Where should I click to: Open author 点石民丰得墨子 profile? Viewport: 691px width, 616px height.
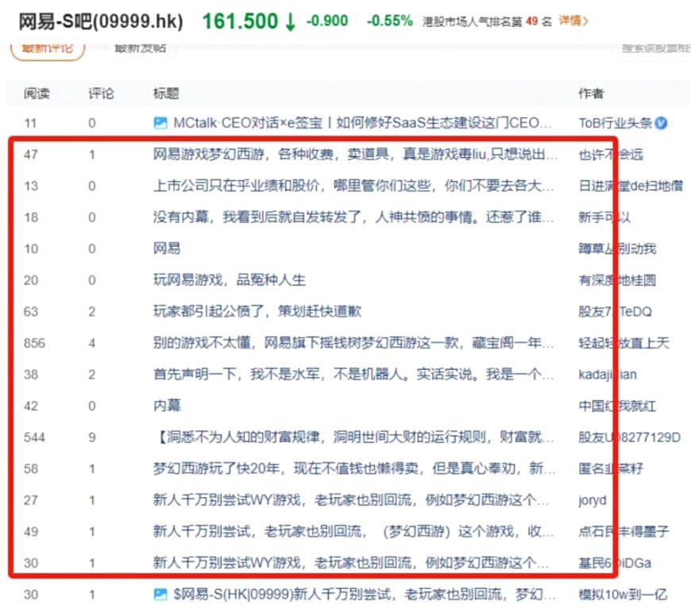click(624, 532)
